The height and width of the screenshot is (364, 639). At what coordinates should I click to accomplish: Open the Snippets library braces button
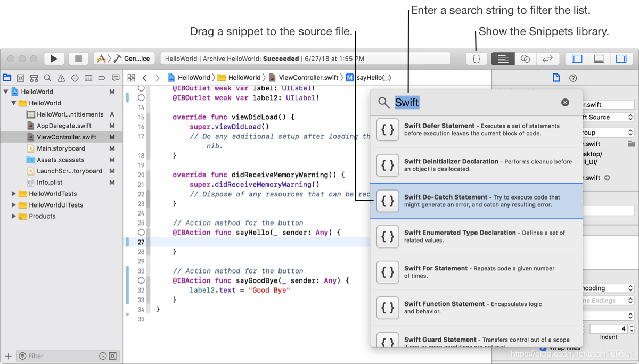pyautogui.click(x=477, y=59)
